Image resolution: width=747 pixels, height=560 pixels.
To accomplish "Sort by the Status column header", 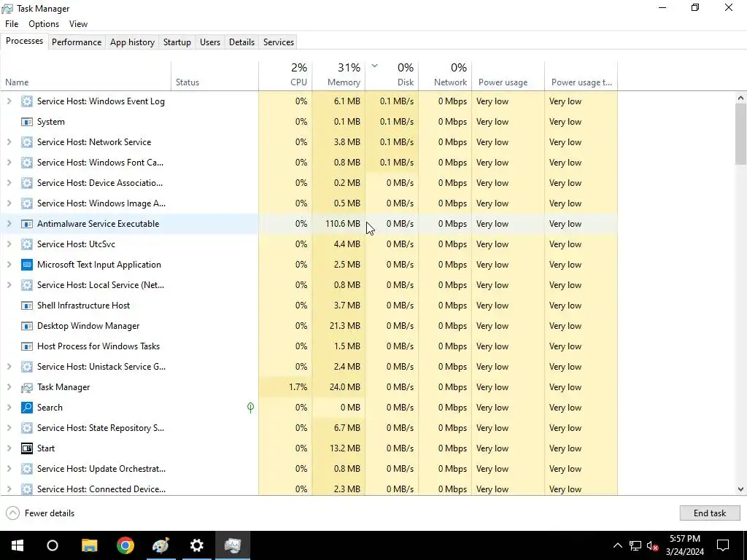I will pos(215,76).
